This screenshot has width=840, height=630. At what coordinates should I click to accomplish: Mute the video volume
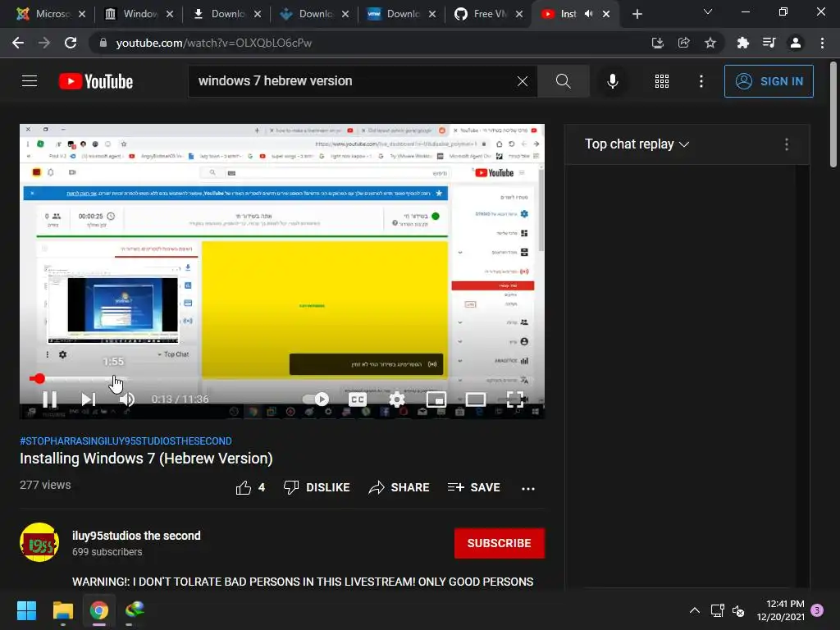127,399
